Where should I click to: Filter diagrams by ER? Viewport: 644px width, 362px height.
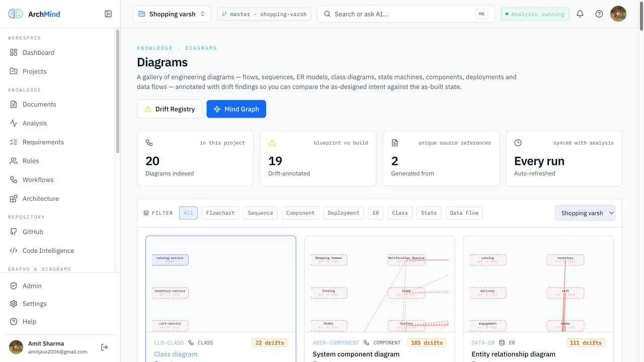pos(376,213)
